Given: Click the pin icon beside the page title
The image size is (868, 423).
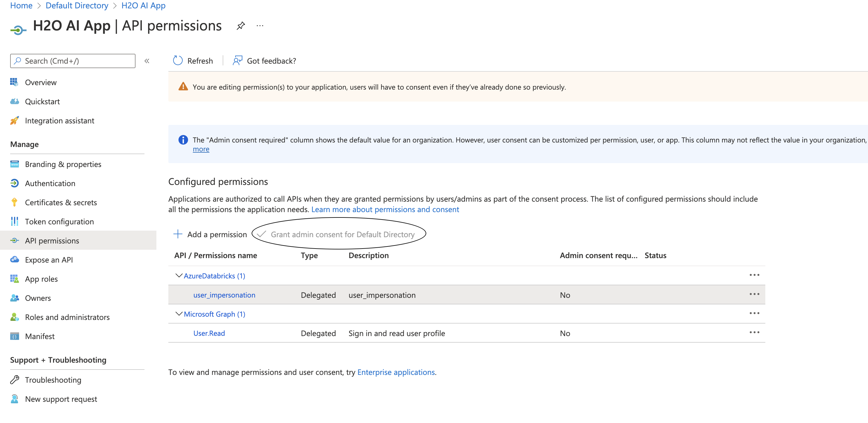Looking at the screenshot, I should 241,26.
